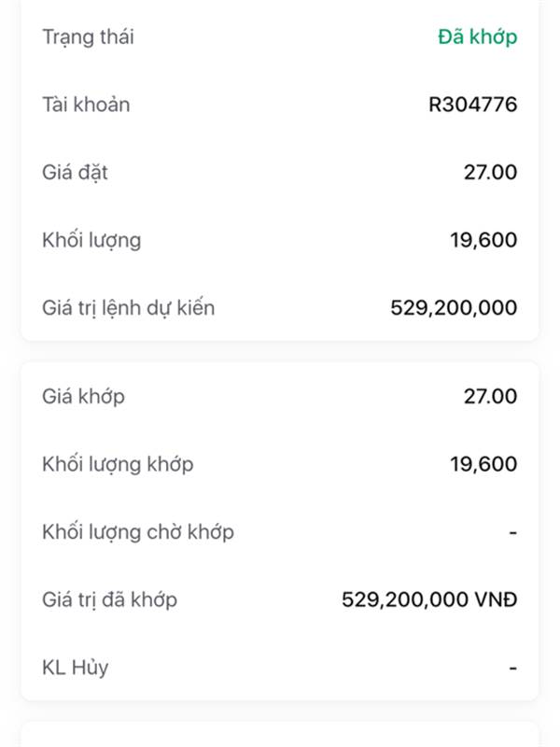
Task: Click the 19,600 value beside Khối lượng
Action: point(483,240)
